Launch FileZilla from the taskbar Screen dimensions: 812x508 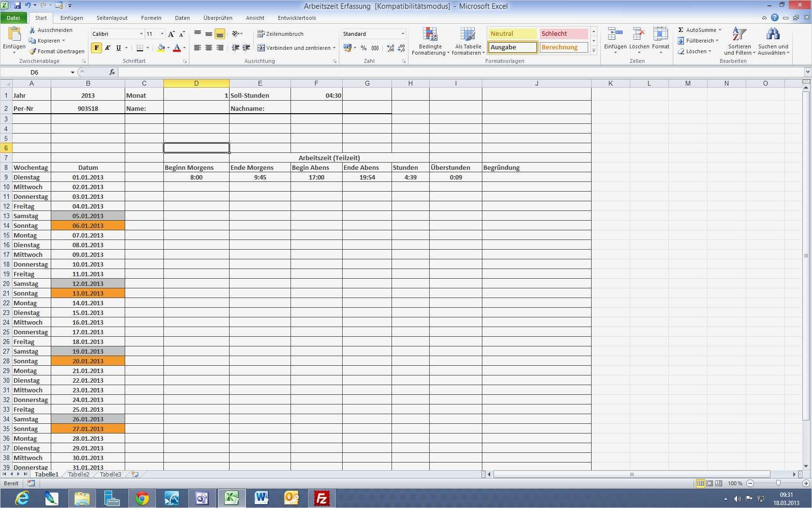click(321, 498)
